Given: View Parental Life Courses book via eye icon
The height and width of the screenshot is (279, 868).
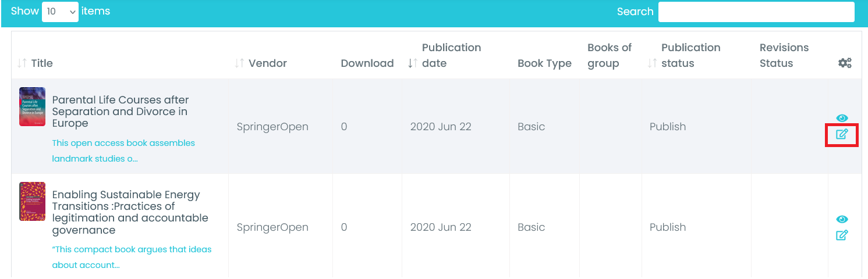Looking at the screenshot, I should click(x=842, y=119).
